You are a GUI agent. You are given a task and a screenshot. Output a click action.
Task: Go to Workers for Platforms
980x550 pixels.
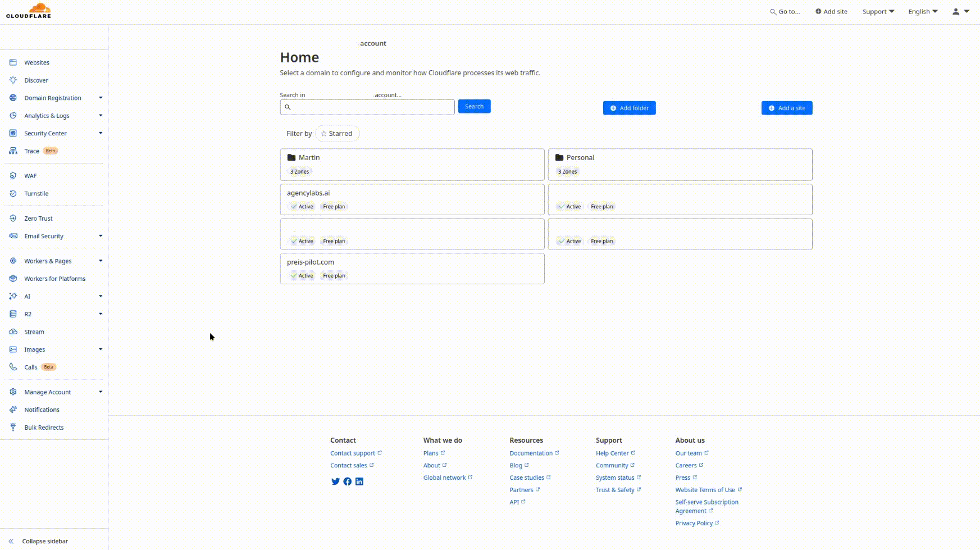coord(54,278)
